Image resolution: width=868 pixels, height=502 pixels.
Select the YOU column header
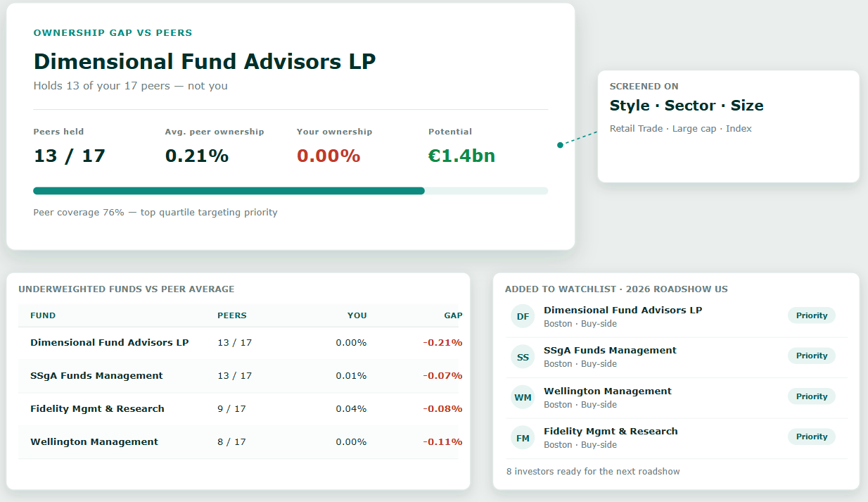tap(357, 315)
